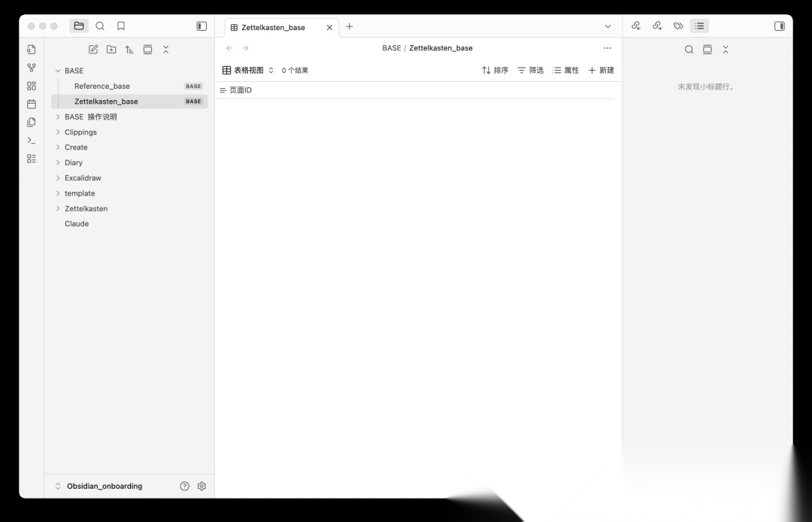Click Zettelkasten_base in breadcrumb title
This screenshot has height=522, width=812.
pos(441,48)
